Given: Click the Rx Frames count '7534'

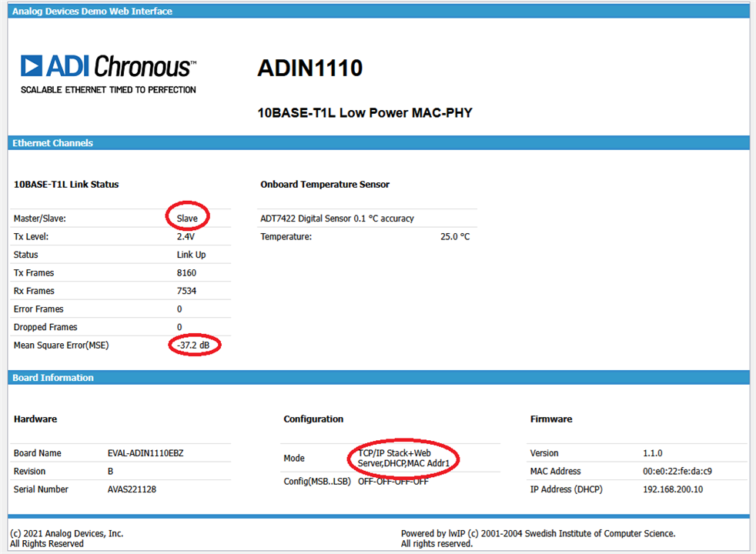Looking at the screenshot, I should 186,291.
